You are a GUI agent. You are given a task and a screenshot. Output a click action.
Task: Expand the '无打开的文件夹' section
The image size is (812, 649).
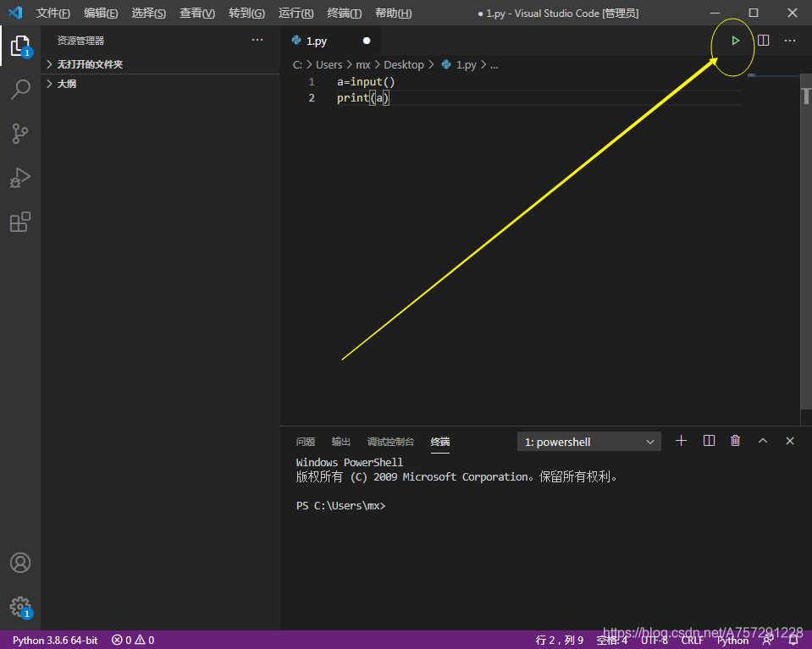click(x=160, y=64)
